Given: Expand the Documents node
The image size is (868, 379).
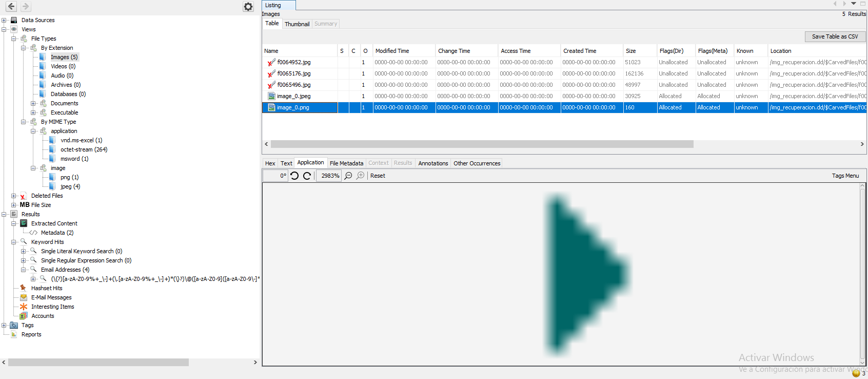Looking at the screenshot, I should 33,103.
